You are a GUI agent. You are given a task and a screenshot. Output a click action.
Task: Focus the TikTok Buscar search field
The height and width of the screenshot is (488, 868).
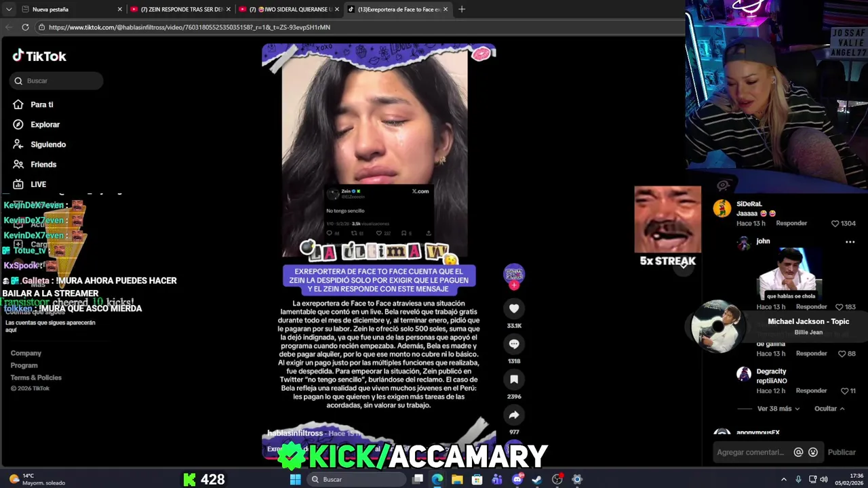point(56,81)
